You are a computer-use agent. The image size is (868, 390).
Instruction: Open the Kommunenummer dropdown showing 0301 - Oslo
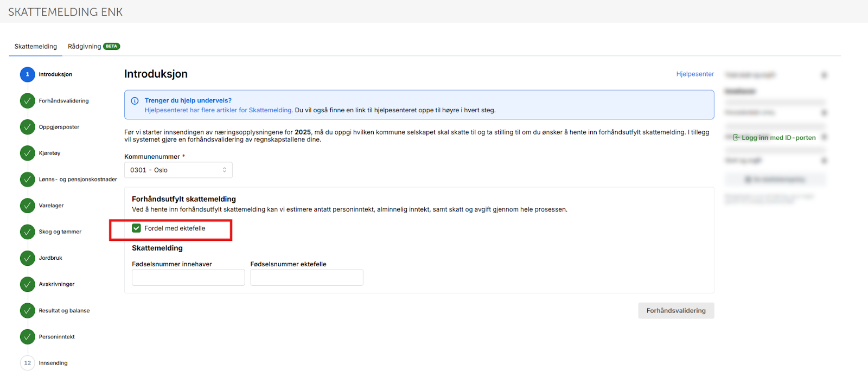point(178,170)
